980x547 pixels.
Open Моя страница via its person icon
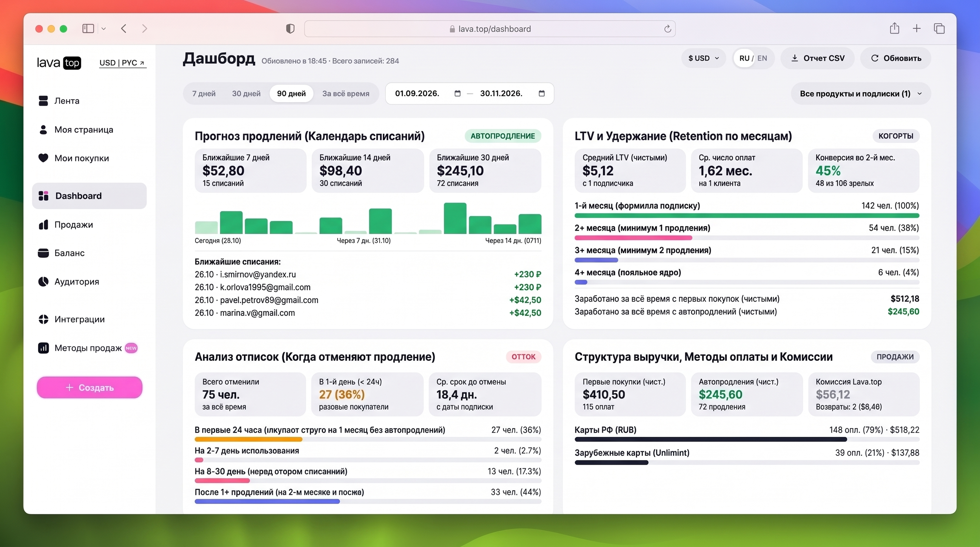coord(43,130)
